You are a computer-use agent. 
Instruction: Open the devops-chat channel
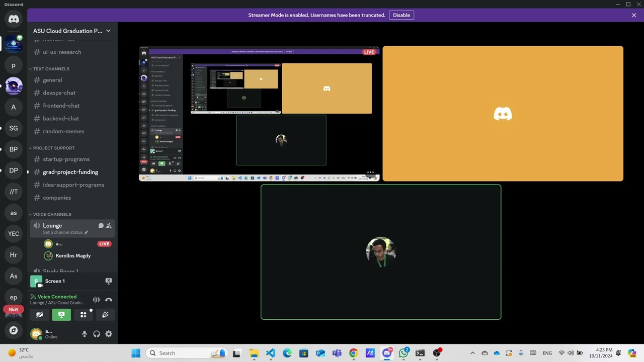[x=72, y=93]
